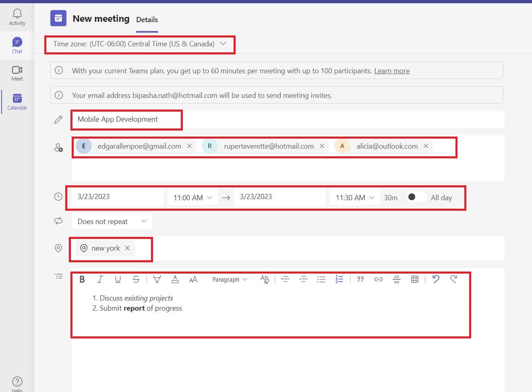Switch to the Details tab
The image size is (532, 392).
pos(147,20)
